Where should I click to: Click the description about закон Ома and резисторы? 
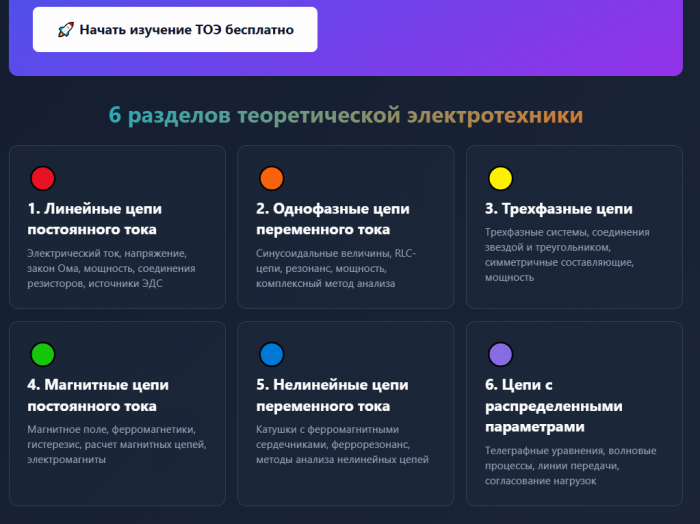click(111, 268)
